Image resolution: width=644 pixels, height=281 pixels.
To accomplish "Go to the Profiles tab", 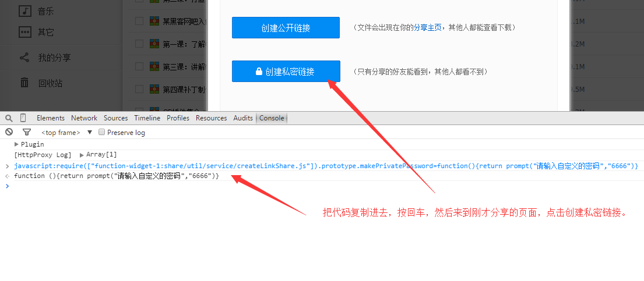I will tap(178, 118).
